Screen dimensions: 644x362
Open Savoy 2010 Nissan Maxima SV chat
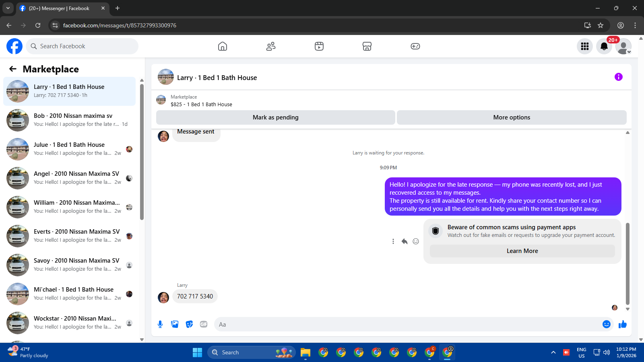69,265
